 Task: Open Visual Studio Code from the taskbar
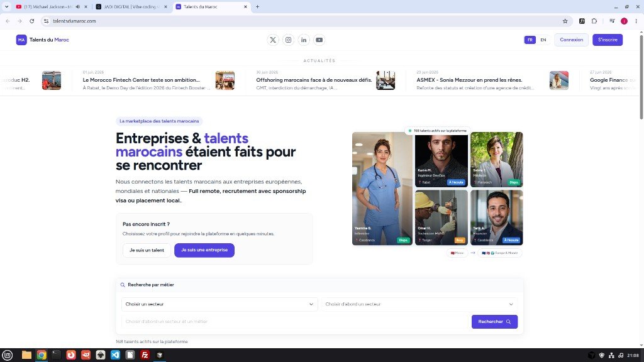[116, 355]
